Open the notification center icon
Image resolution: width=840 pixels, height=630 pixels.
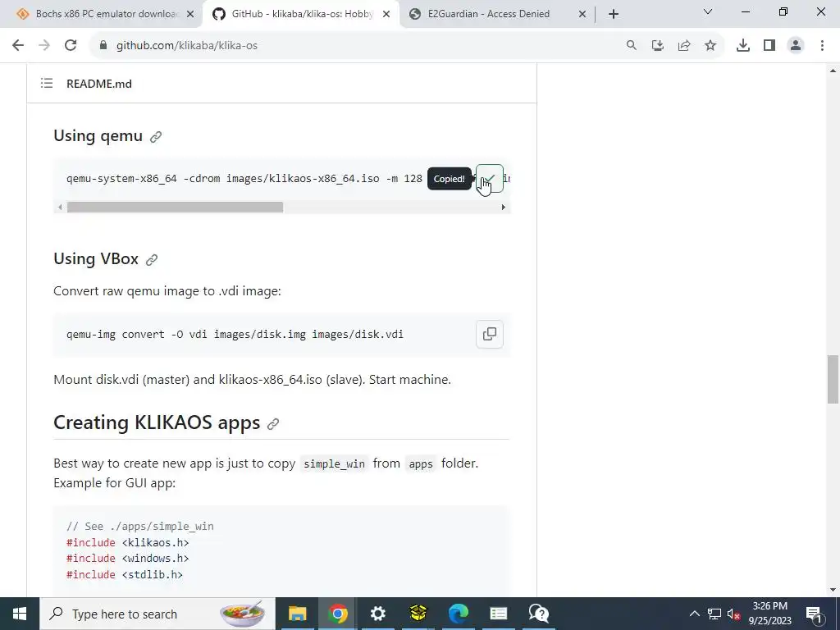[x=814, y=614]
